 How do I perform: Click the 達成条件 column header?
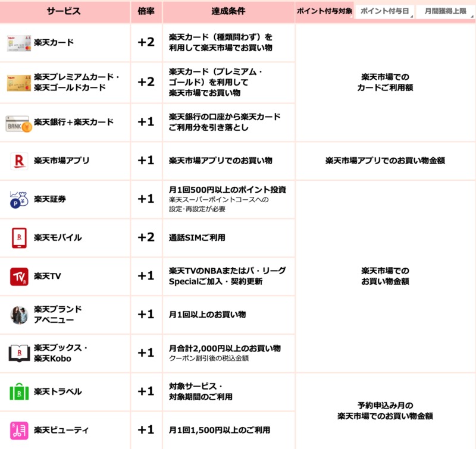coord(228,11)
